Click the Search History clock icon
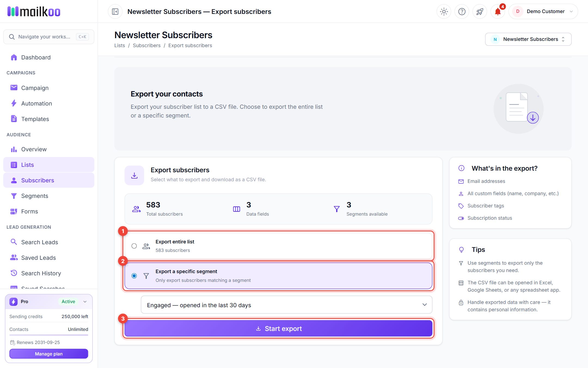The width and height of the screenshot is (588, 368). point(14,273)
